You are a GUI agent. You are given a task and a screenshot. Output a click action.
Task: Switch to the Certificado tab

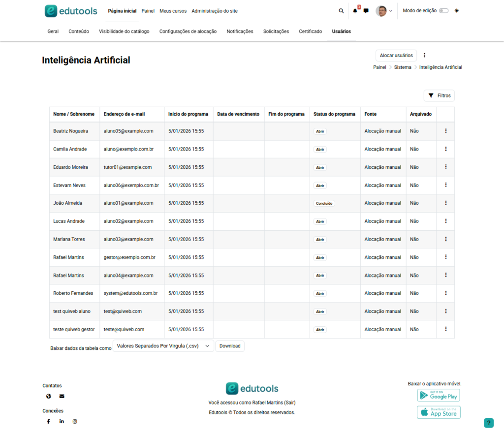click(310, 31)
